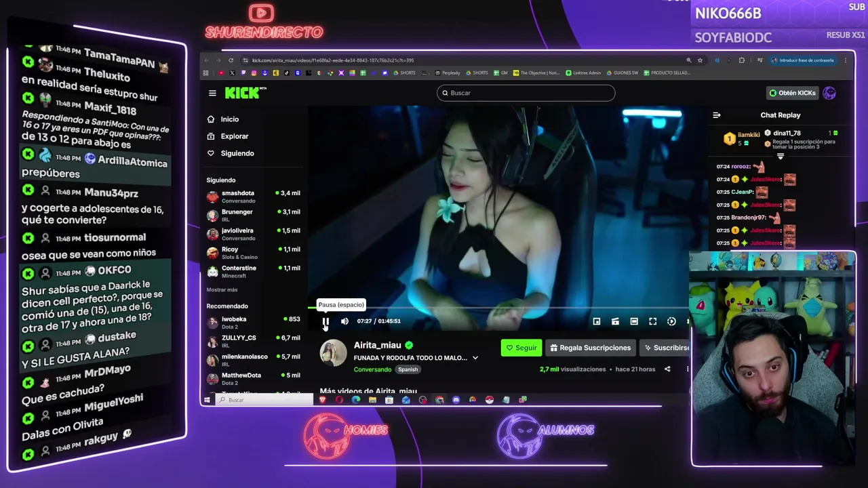Focus the Kick Buscar search field
Screen dimensions: 868x488
point(526,93)
